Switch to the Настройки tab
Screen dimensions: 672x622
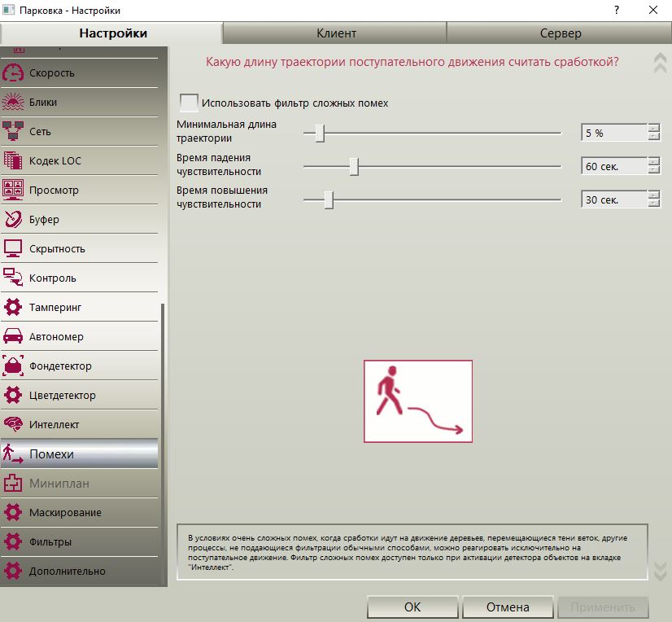pos(111,33)
